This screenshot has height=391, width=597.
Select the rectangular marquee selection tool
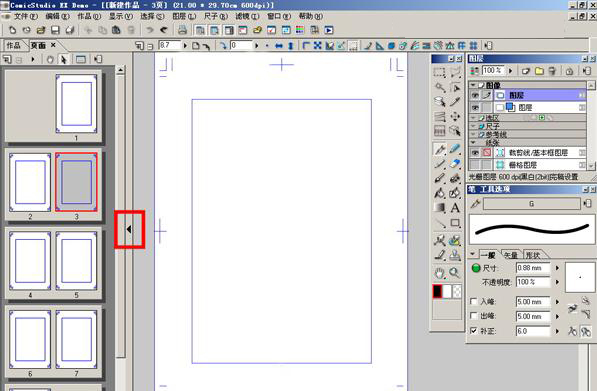pos(439,72)
